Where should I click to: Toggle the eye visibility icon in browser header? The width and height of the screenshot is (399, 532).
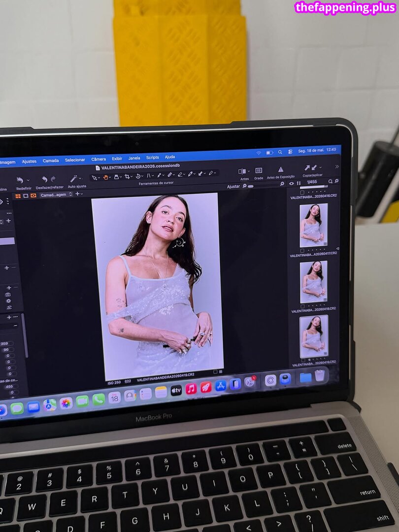coord(291,184)
